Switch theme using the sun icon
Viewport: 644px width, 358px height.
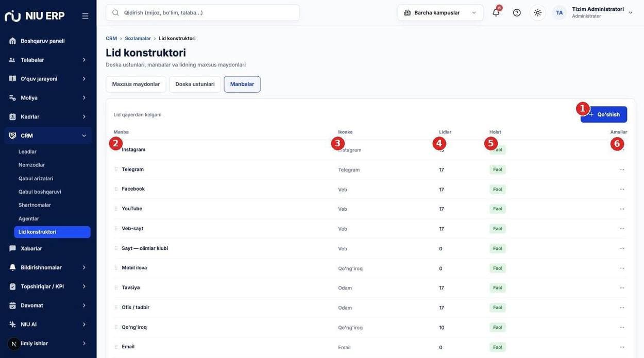[538, 12]
